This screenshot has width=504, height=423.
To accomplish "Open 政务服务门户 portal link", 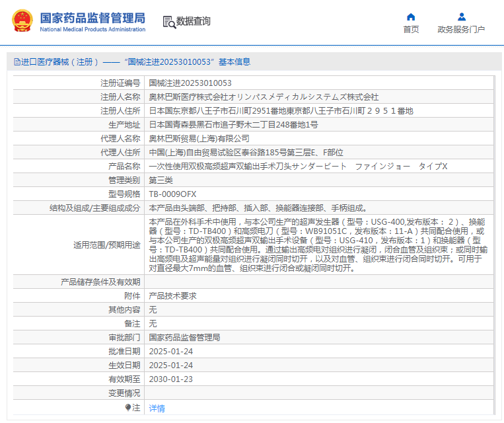I will pos(461,30).
